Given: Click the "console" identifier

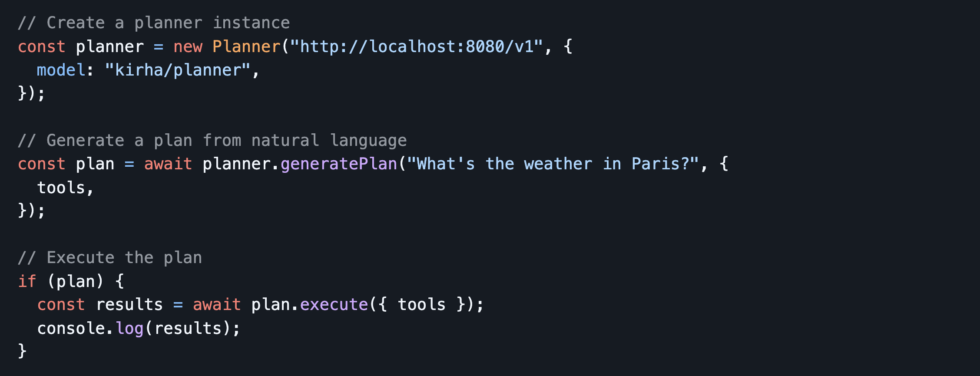Looking at the screenshot, I should (x=71, y=328).
